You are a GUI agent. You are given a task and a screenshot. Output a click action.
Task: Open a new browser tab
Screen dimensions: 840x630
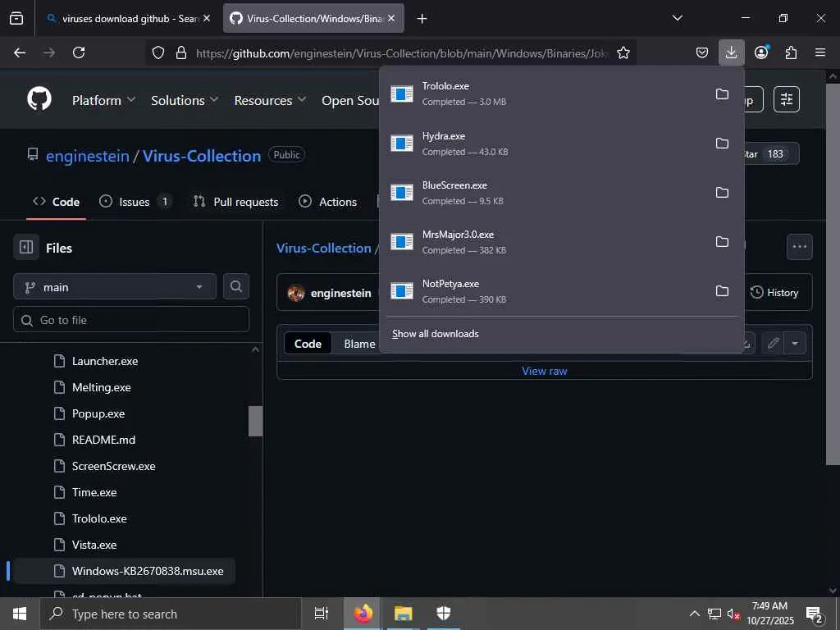click(x=422, y=19)
